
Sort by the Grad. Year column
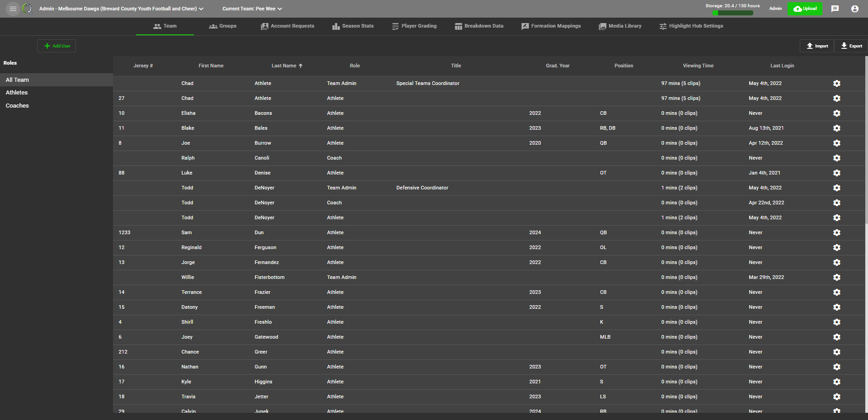pyautogui.click(x=557, y=66)
